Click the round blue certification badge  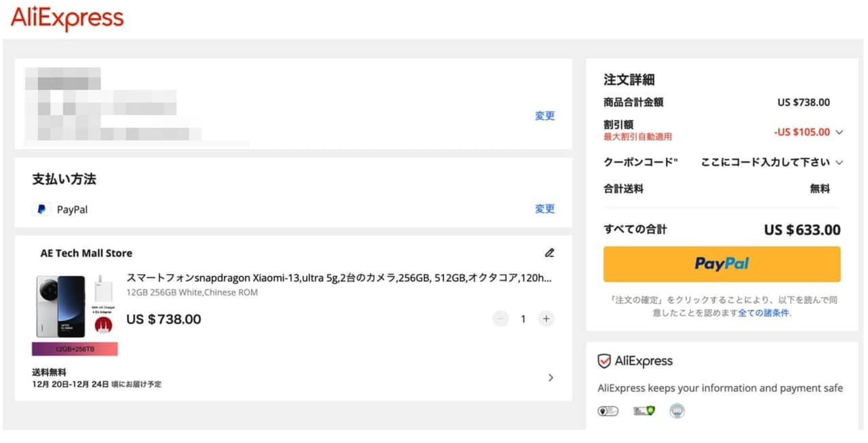coord(677,411)
